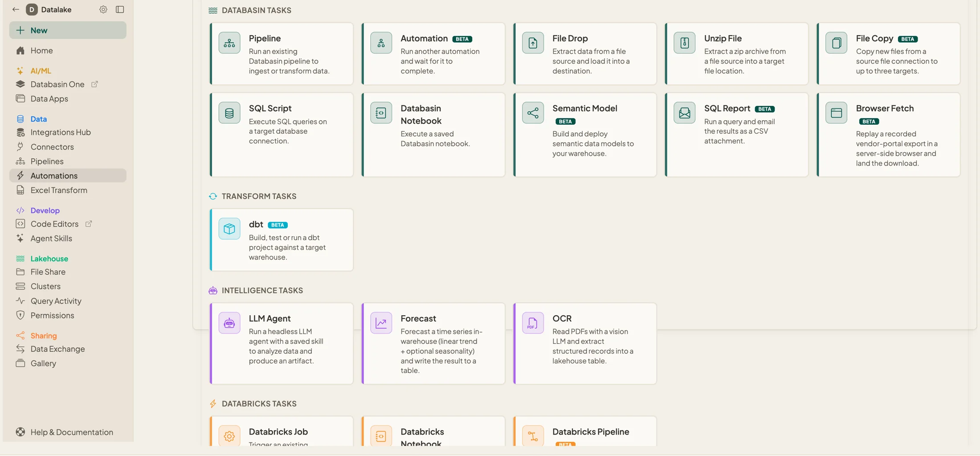Open Databasin One link
This screenshot has height=456, width=980.
click(57, 84)
